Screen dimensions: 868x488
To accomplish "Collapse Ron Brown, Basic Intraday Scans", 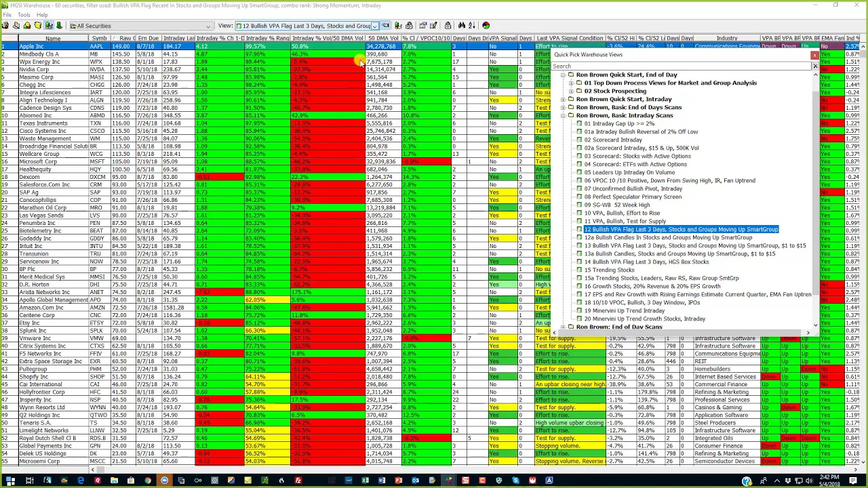I will pyautogui.click(x=563, y=115).
